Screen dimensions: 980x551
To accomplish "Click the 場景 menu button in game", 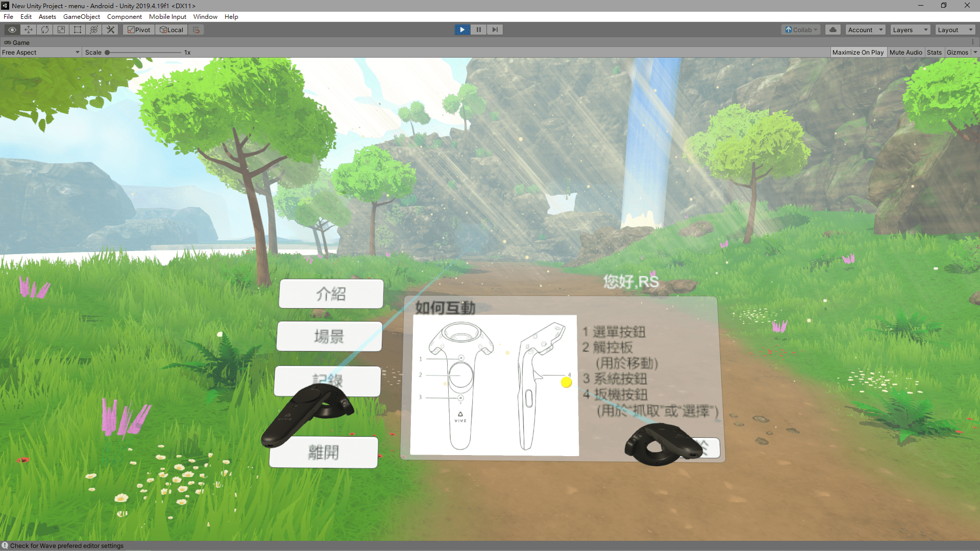I will click(x=329, y=336).
